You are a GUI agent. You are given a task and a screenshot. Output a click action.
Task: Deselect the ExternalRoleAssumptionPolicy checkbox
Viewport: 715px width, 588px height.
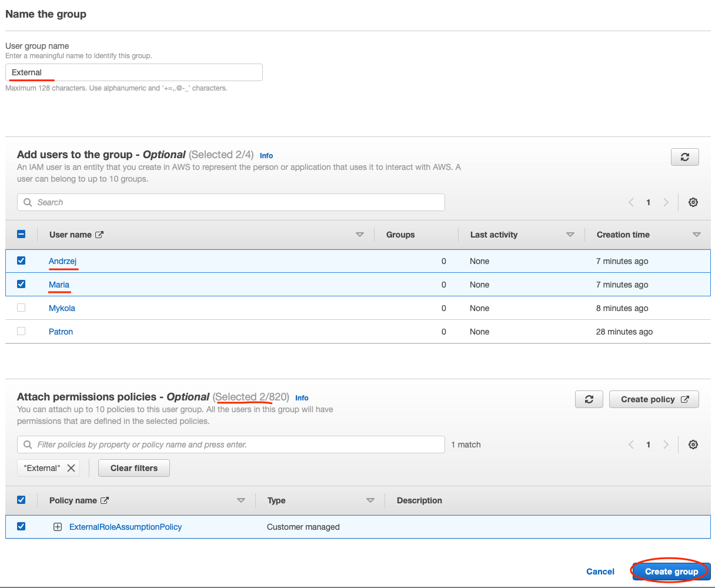(21, 526)
